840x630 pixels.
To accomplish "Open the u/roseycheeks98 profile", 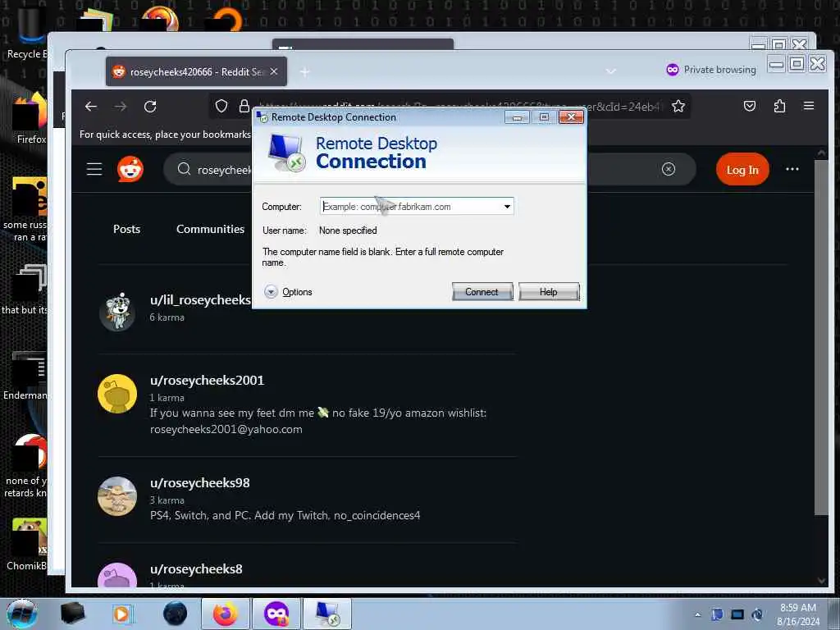I will (200, 482).
